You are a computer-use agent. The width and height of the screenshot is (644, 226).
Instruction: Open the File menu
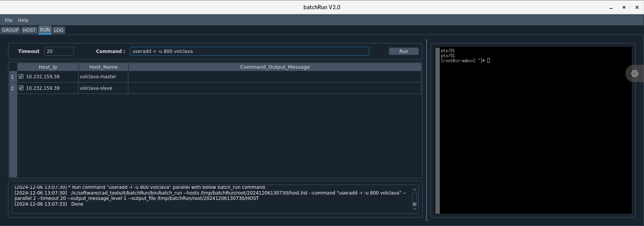pos(8,20)
